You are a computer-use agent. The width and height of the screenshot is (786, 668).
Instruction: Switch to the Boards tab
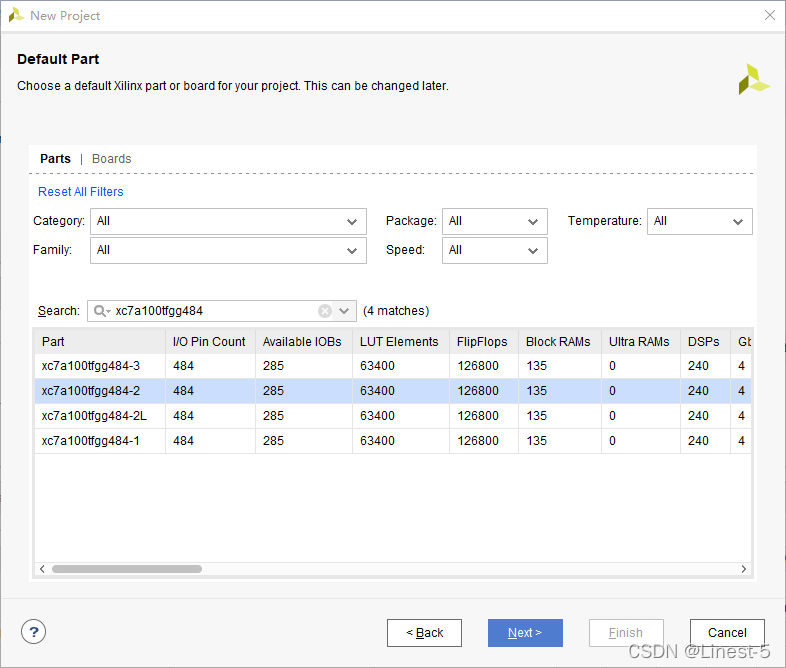pyautogui.click(x=111, y=159)
